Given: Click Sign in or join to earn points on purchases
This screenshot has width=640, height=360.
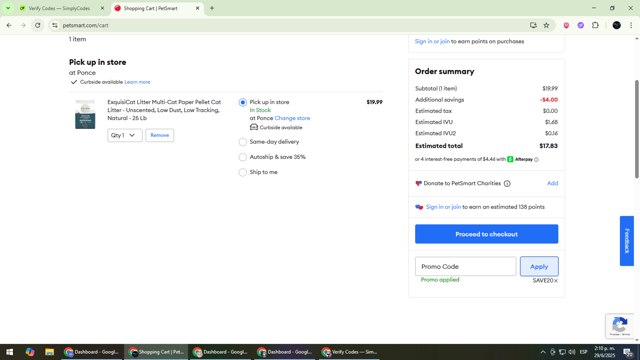Looking at the screenshot, I should (x=432, y=41).
